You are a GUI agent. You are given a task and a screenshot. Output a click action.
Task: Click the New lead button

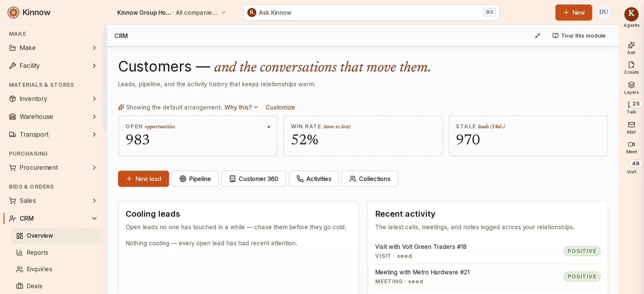(x=143, y=179)
